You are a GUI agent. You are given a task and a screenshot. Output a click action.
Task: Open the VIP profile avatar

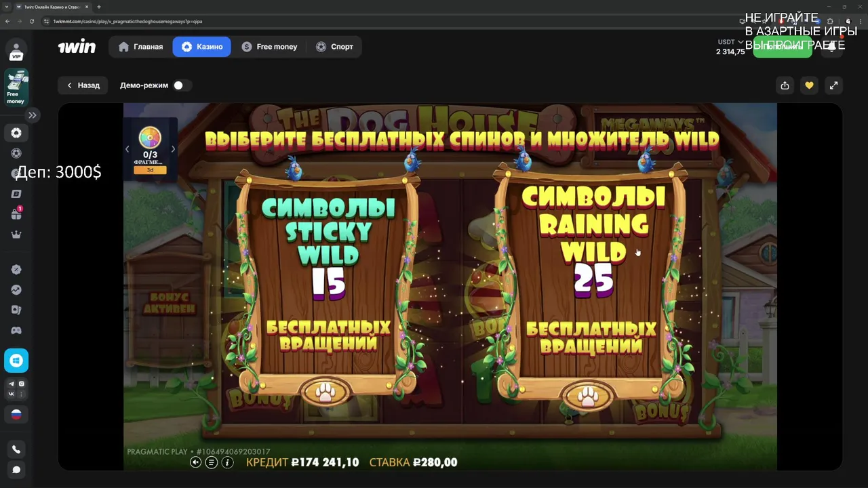[16, 51]
